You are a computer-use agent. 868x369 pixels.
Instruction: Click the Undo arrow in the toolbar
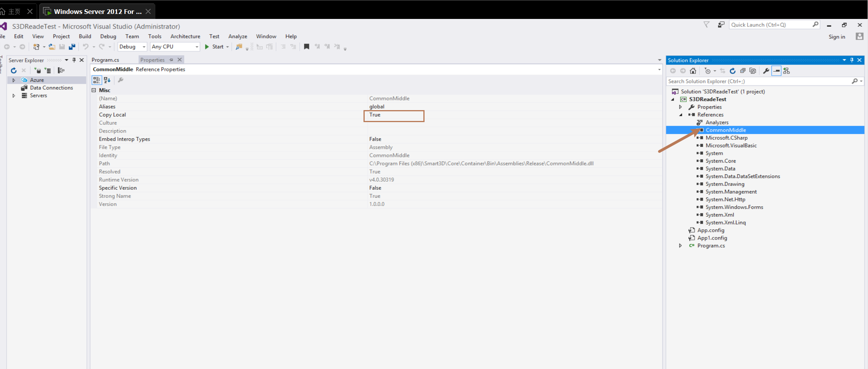[86, 47]
